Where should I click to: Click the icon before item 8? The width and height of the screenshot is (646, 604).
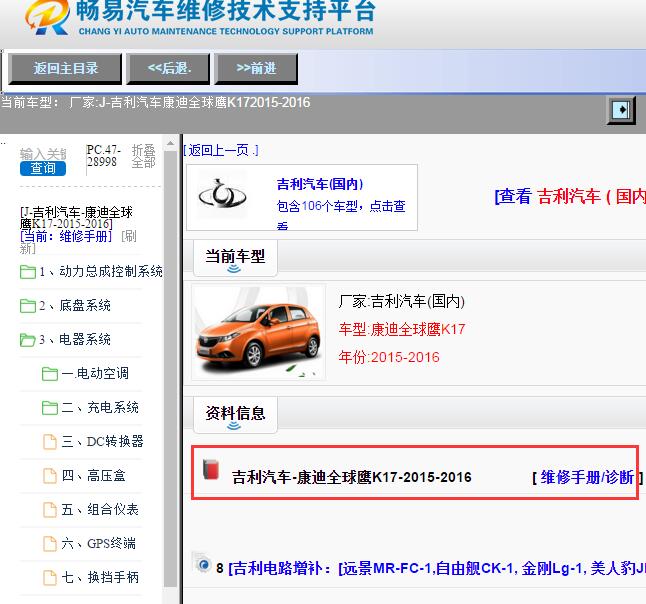(202, 564)
